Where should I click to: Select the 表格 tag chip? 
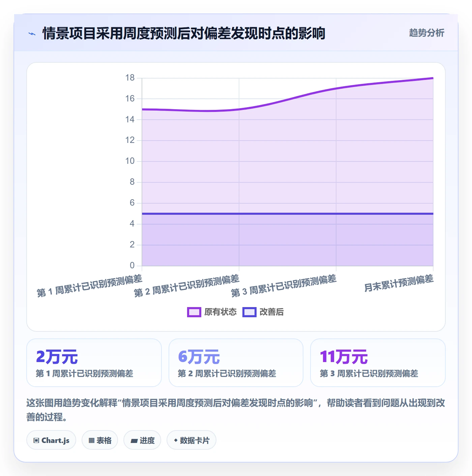click(100, 440)
